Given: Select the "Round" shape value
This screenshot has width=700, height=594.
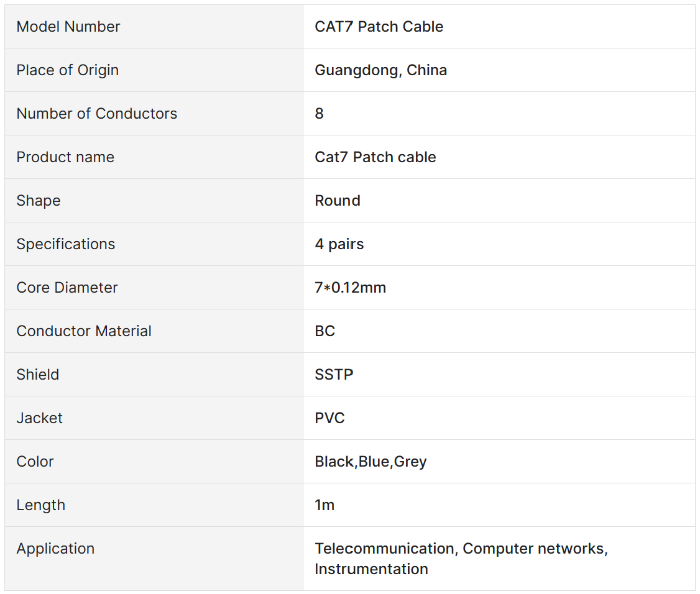Looking at the screenshot, I should point(338,201).
